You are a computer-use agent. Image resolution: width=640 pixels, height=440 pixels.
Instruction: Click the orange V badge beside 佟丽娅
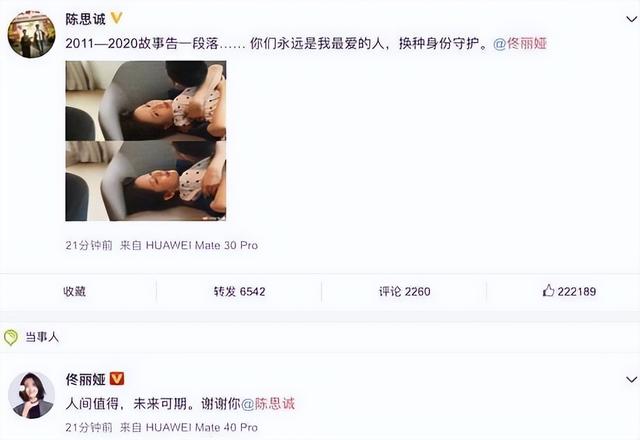coord(117,379)
